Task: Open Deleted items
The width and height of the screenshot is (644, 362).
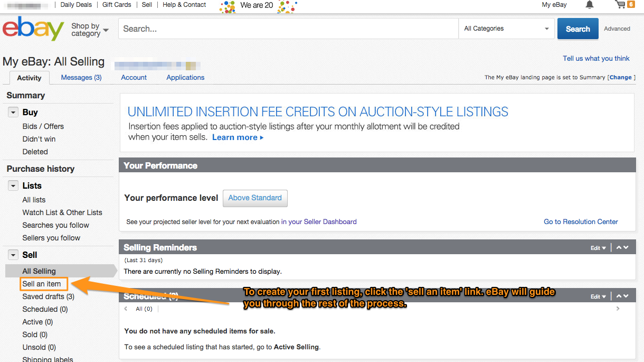Action: pos(35,152)
